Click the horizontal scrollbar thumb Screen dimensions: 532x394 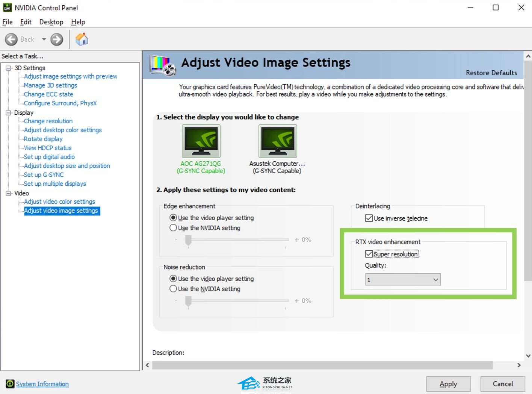322,365
